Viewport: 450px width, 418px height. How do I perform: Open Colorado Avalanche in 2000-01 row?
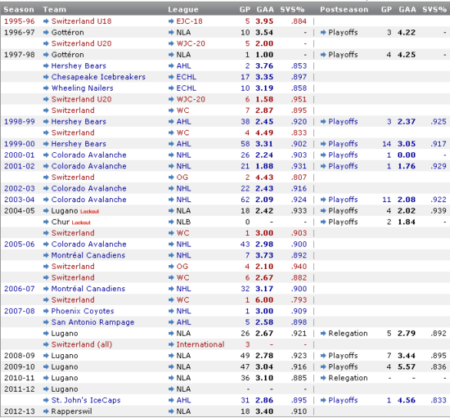pyautogui.click(x=89, y=155)
